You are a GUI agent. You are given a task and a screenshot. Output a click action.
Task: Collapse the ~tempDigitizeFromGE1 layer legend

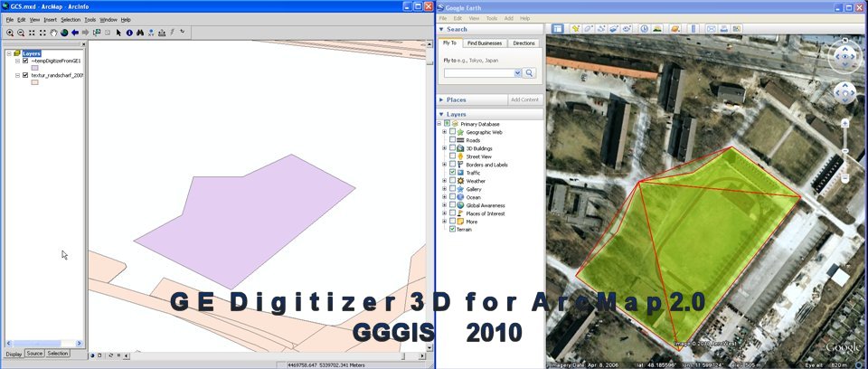point(18,61)
